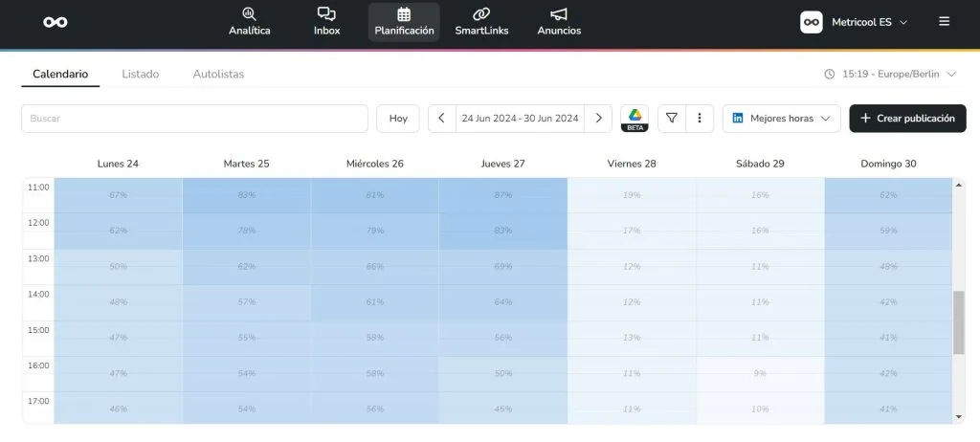Screen dimensions: 980x442
Task: Open the Inbox section
Action: tap(326, 22)
